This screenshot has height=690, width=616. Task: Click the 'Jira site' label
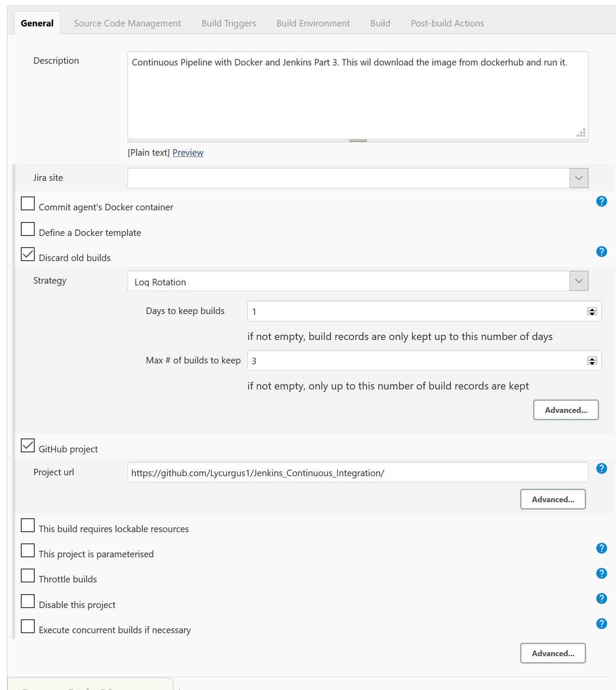(48, 178)
